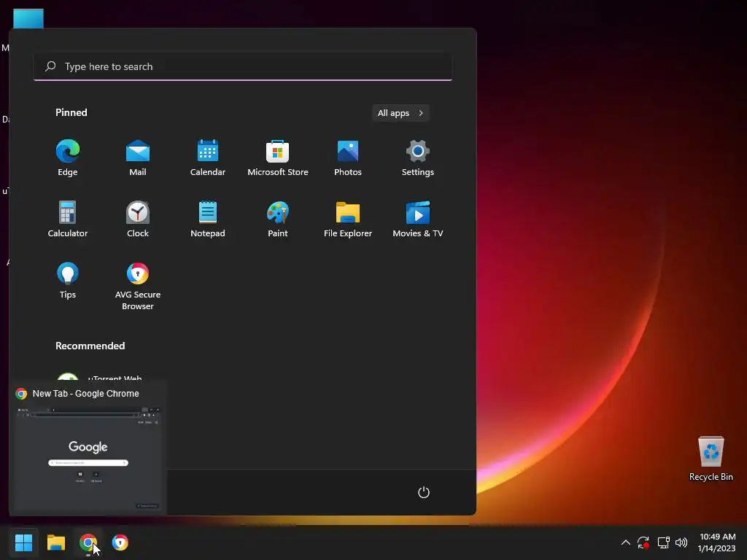Viewport: 747px width, 560px height.
Task: Select the New Tab Chrome preview thumbnail
Action: [x=88, y=458]
